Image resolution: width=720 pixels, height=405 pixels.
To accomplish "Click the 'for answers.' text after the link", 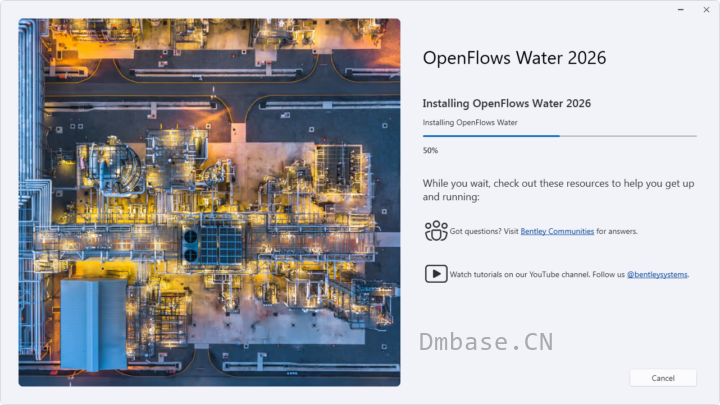I will click(x=617, y=231).
